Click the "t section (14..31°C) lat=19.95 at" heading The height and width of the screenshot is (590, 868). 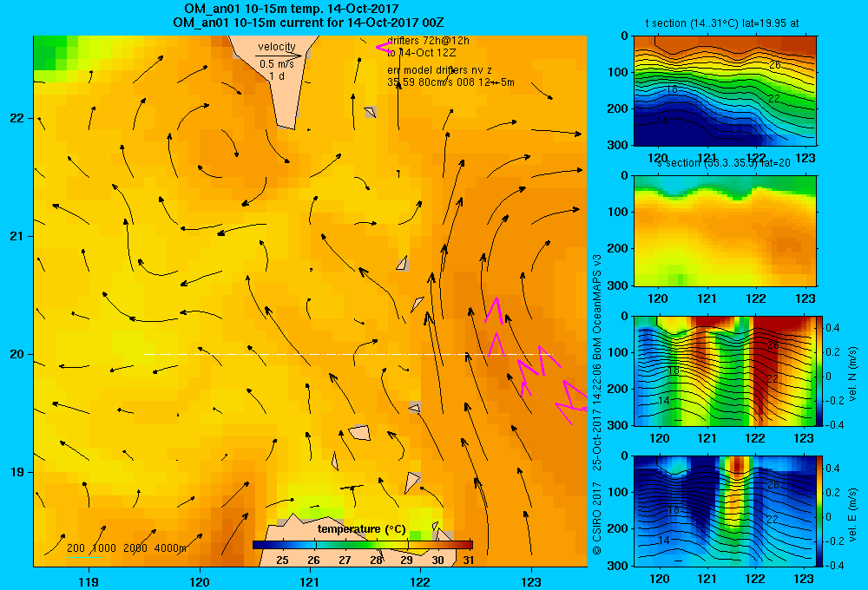click(x=722, y=23)
